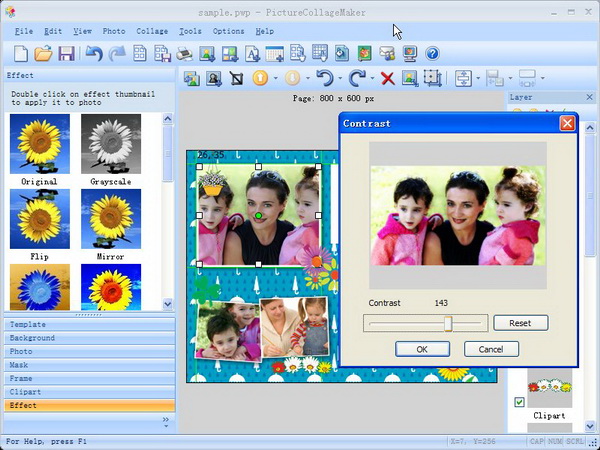Click the New file icon

(x=22, y=53)
